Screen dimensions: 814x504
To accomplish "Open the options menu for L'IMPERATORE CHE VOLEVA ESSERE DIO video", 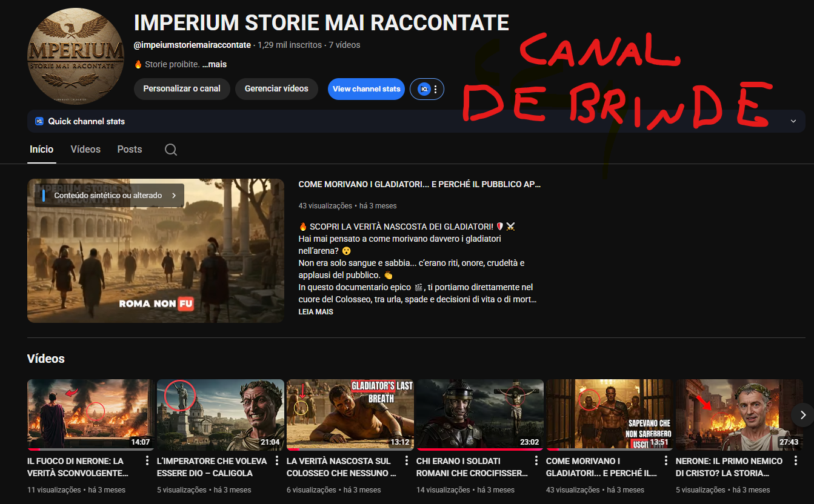I will coord(277,461).
